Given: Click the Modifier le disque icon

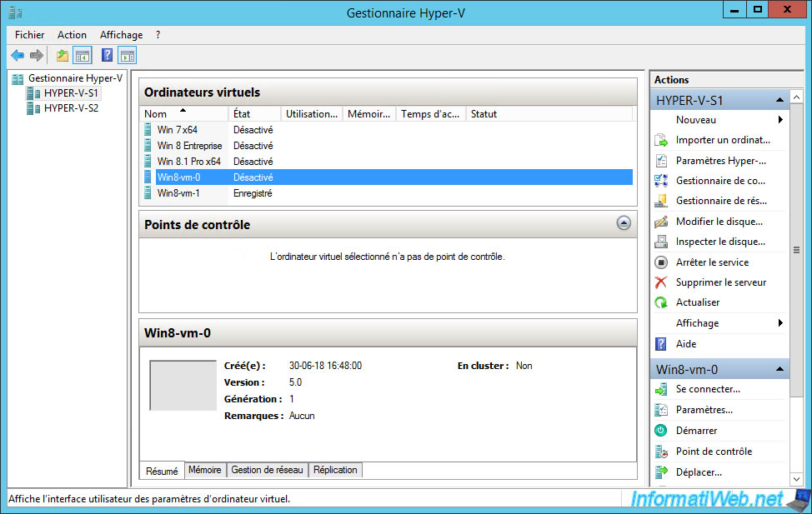Looking at the screenshot, I should tap(661, 222).
